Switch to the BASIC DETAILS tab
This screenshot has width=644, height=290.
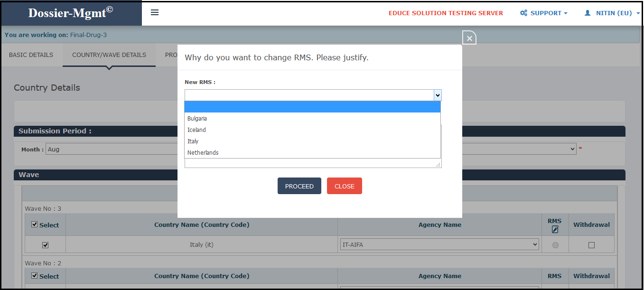(x=30, y=55)
